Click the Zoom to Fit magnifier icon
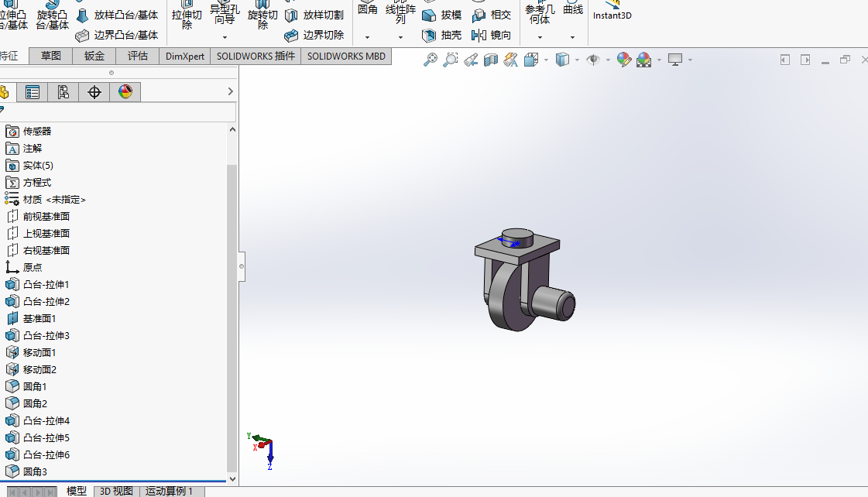The height and width of the screenshot is (497, 868). [x=430, y=60]
